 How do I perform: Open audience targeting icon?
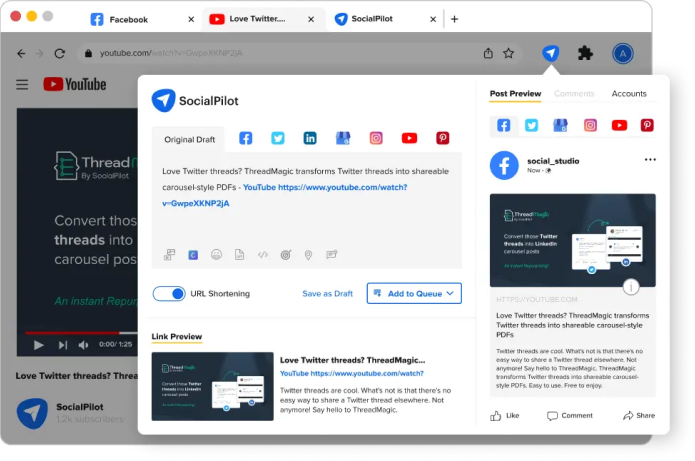(286, 254)
